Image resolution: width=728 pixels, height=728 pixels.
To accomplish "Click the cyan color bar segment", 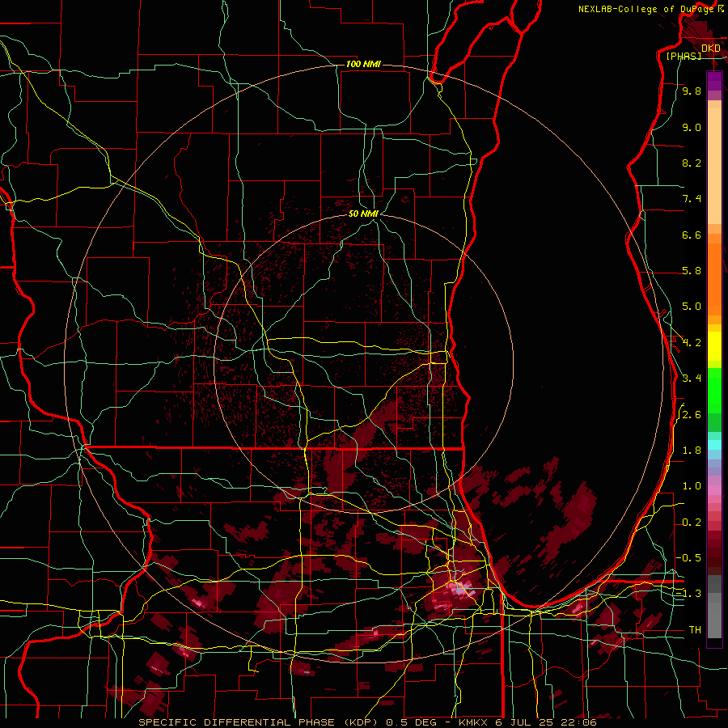I will 714,445.
